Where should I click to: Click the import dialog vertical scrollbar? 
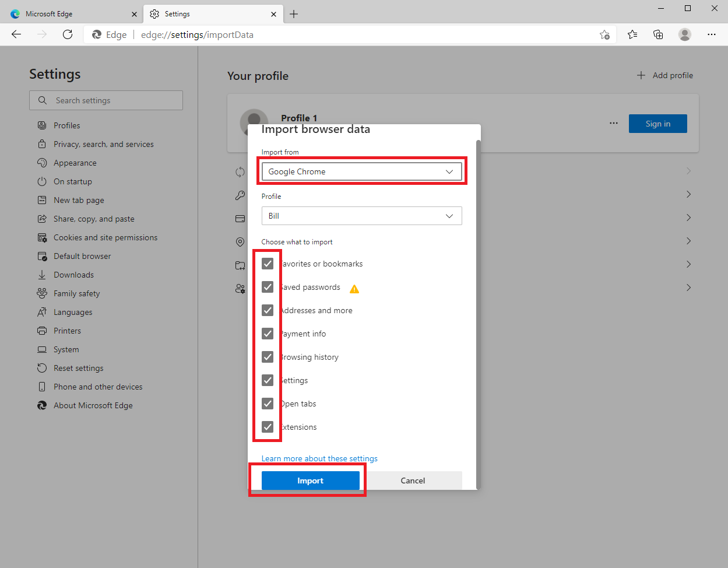[479, 314]
